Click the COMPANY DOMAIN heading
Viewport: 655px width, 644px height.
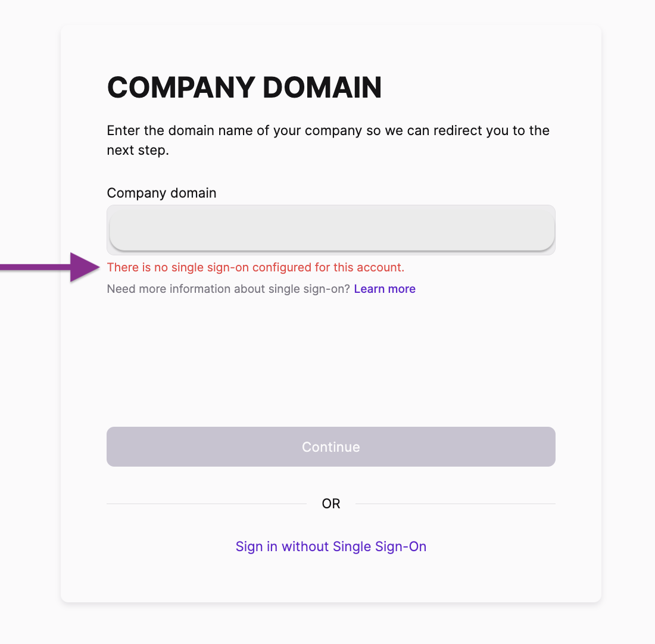coord(244,87)
